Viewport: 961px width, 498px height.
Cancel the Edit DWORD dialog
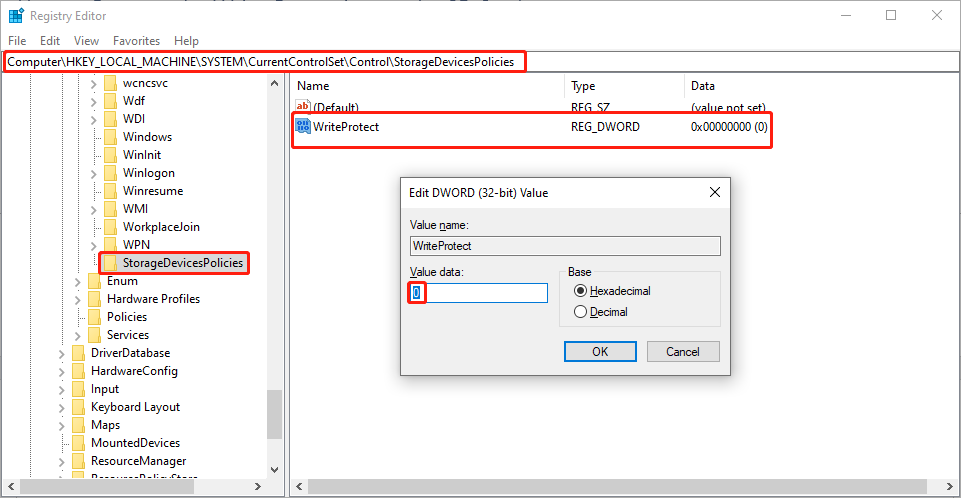[x=683, y=352]
